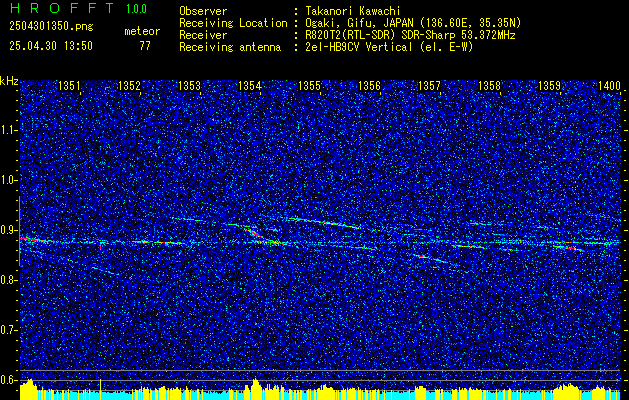Viewport: 629px width, 400px height.
Task: Click time marker 1355
Action: click(x=309, y=86)
